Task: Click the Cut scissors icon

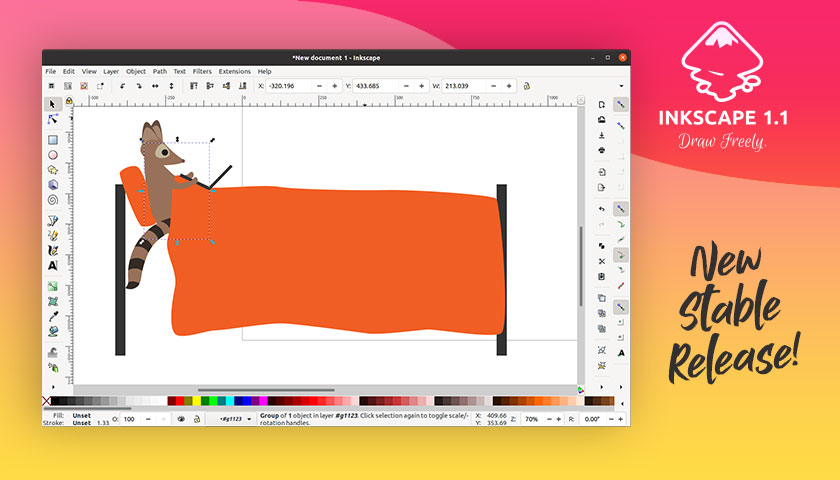Action: (x=602, y=261)
